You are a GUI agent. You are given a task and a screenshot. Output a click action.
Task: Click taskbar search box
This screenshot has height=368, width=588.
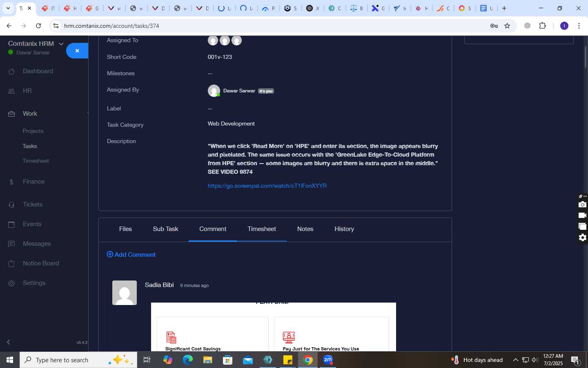(78, 360)
